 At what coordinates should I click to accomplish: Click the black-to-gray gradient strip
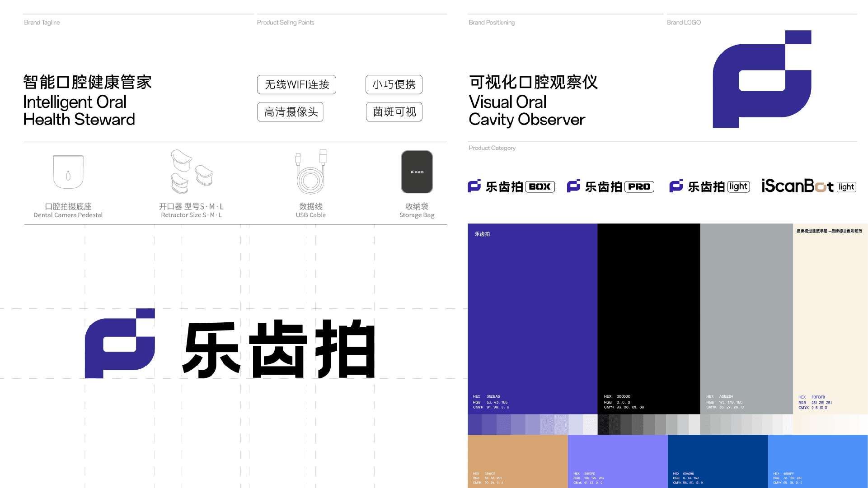click(x=649, y=424)
